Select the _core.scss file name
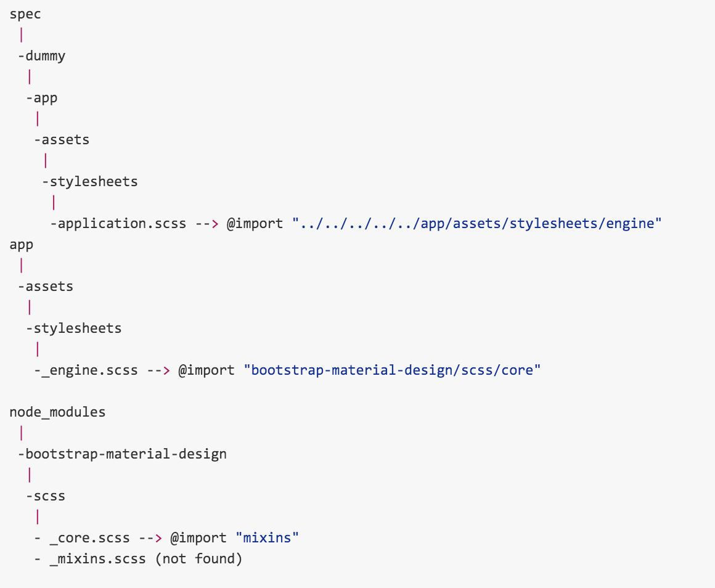Viewport: 715px width, 588px height. [x=89, y=538]
